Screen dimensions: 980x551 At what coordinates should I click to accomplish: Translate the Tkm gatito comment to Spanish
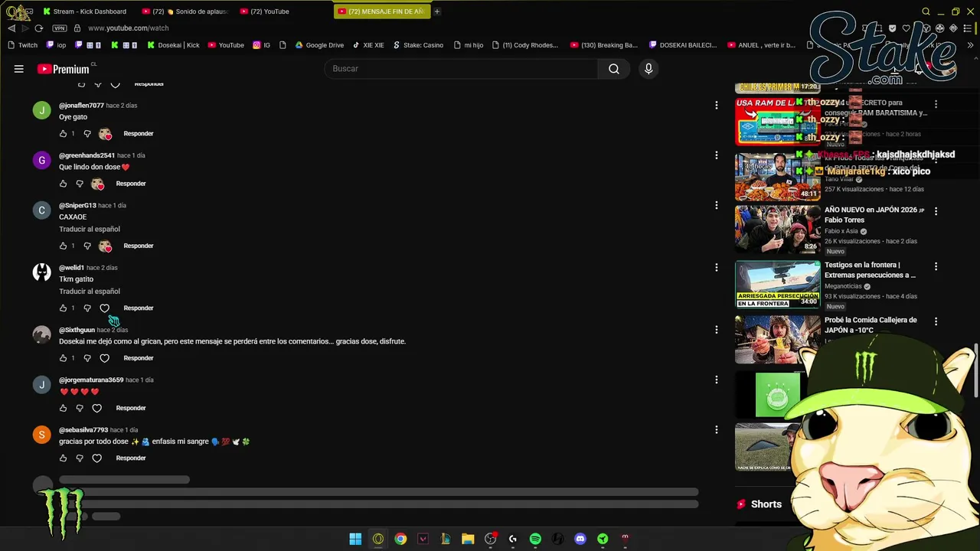tap(90, 292)
